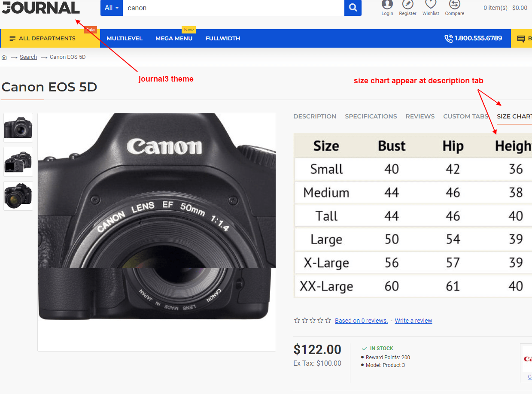Open the Mega Menu navigation item

(173, 38)
